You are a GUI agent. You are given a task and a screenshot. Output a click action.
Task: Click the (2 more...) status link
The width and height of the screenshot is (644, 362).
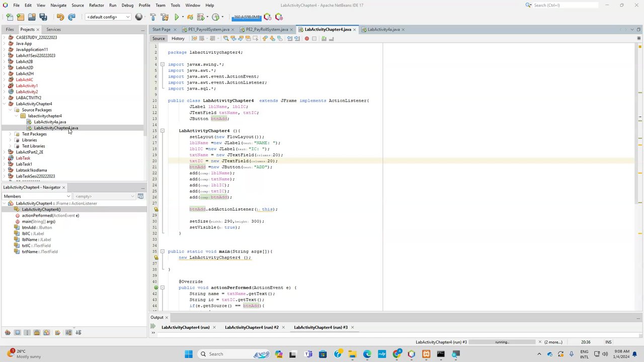pyautogui.click(x=553, y=342)
